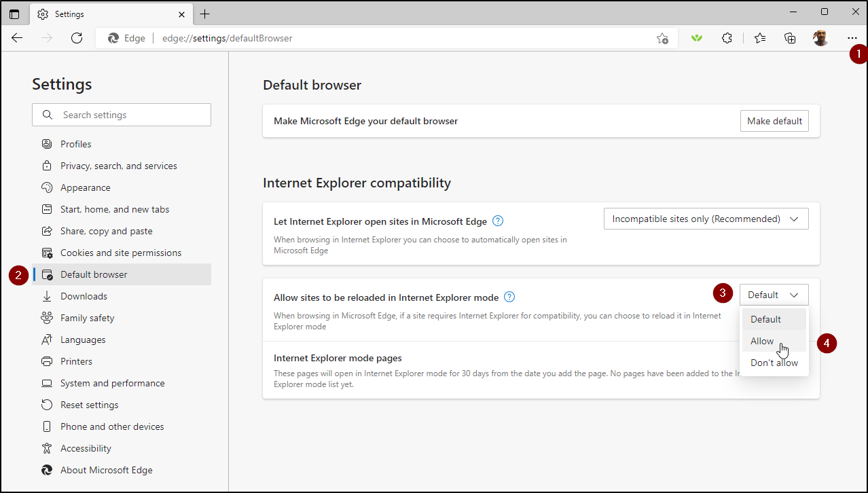
Task: Go to Family safety
Action: (x=122, y=318)
